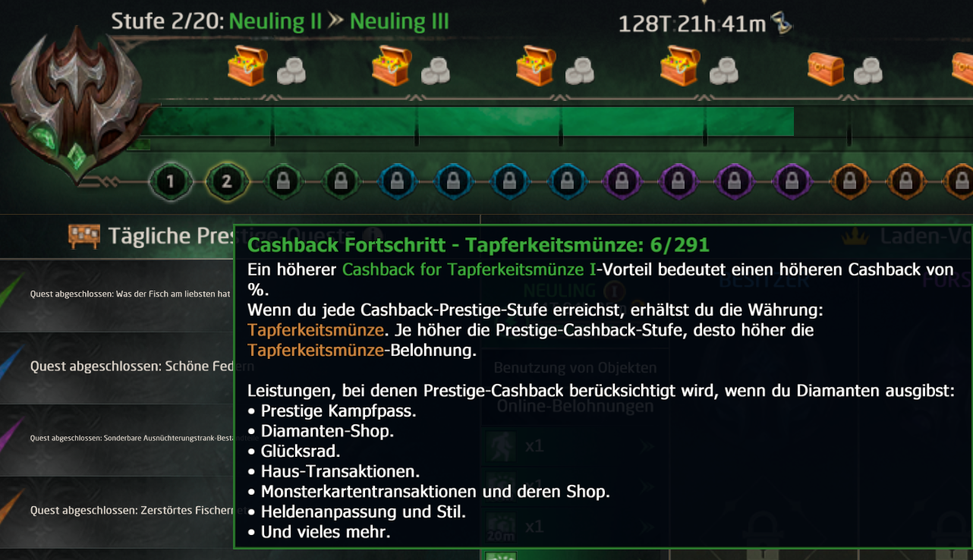Click the first locked blue level node
This screenshot has height=560, width=973.
[x=395, y=181]
